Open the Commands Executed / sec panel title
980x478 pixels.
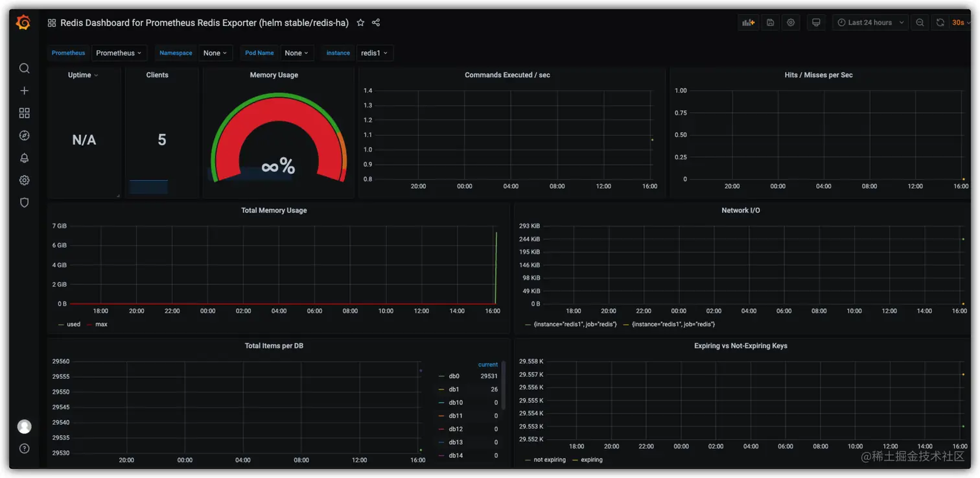coord(507,75)
